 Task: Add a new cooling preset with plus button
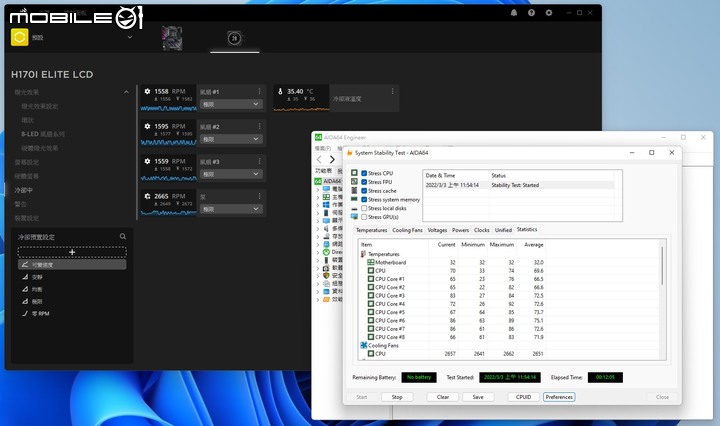pyautogui.click(x=72, y=252)
